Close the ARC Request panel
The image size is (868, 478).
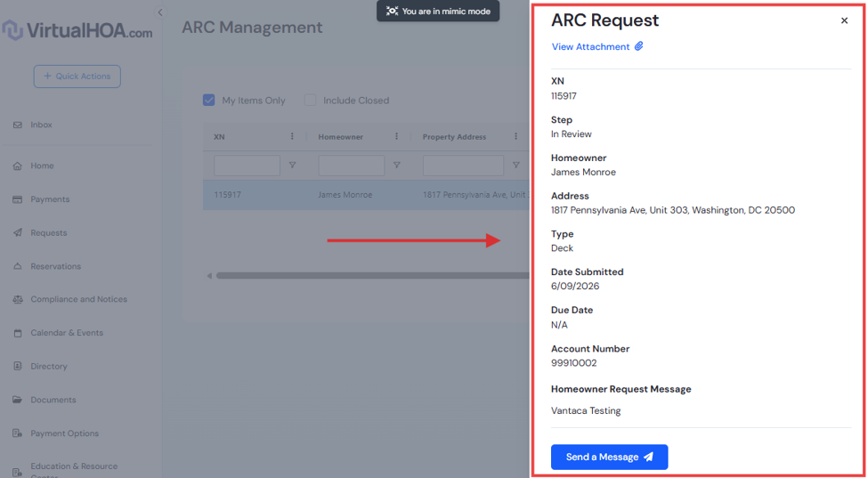[844, 21]
